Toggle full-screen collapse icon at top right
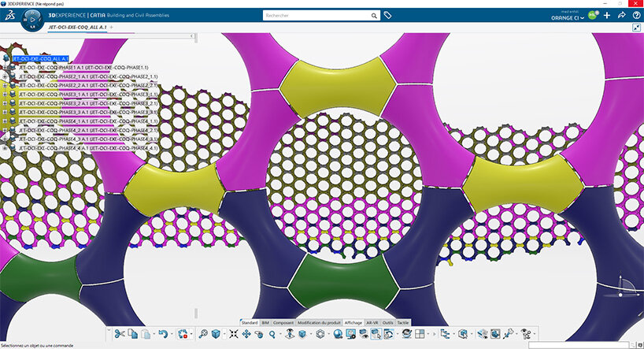Viewport: 644px width, 349px height. [x=636, y=28]
